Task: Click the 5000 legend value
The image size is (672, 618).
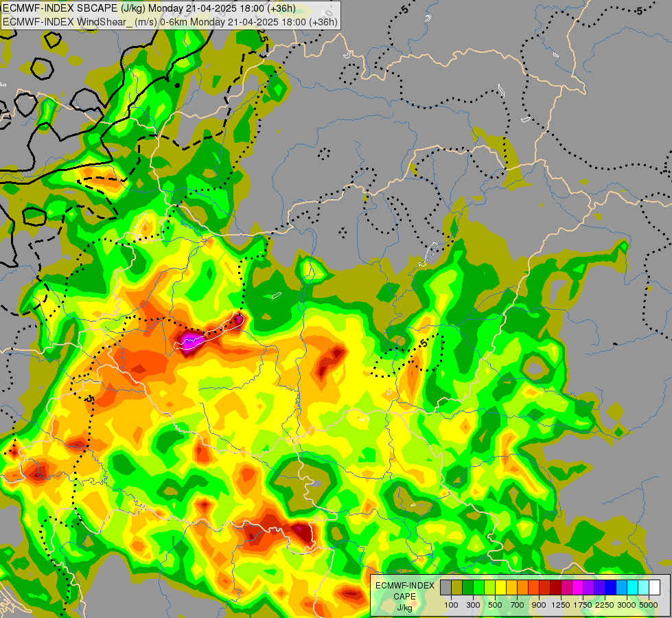Action: pyautogui.click(x=649, y=605)
